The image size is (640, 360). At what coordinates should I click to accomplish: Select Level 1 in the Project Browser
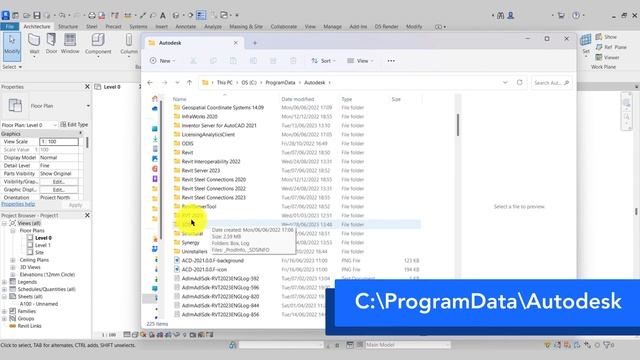42,245
